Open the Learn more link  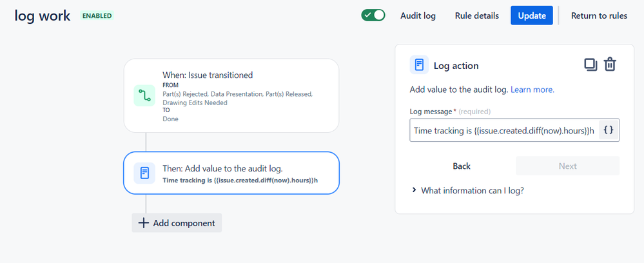532,89
